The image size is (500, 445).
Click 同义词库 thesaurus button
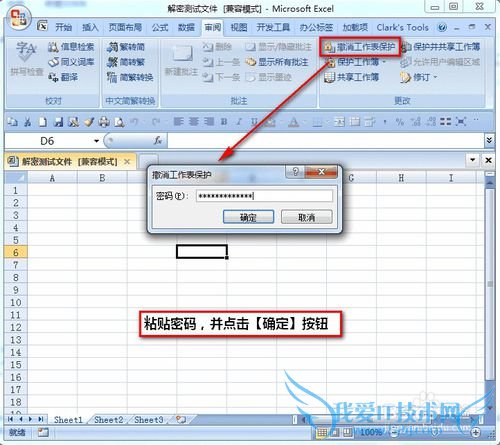[x=71, y=62]
